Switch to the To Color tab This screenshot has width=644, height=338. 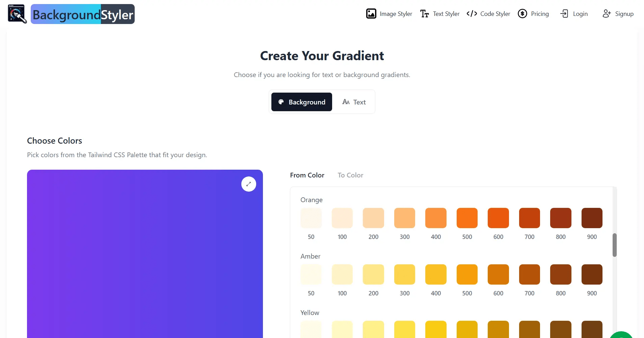pyautogui.click(x=350, y=175)
